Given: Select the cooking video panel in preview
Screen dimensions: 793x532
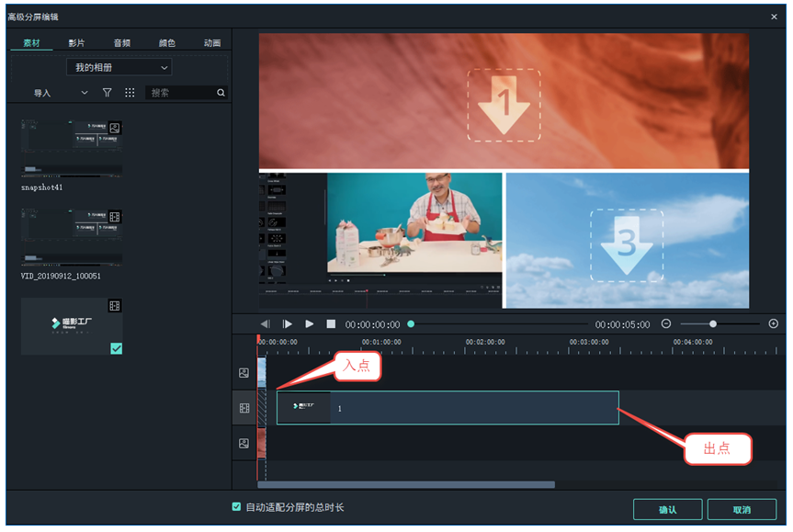Looking at the screenshot, I should point(380,241).
